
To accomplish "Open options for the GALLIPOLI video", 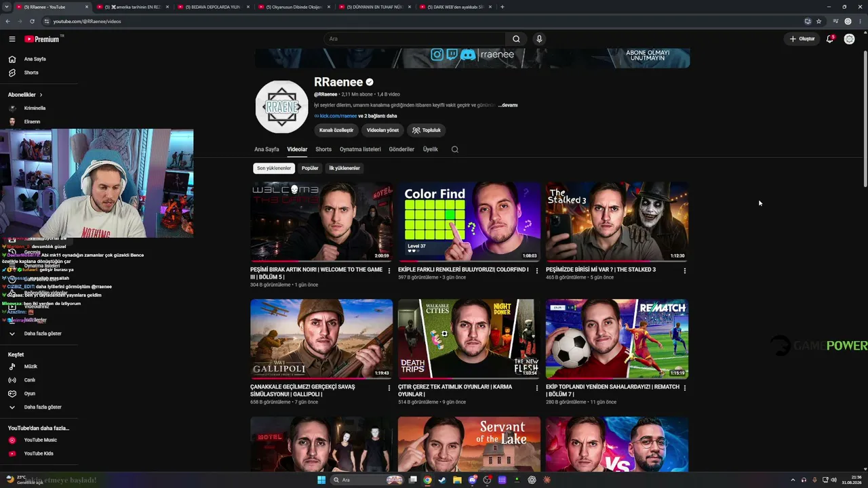I will tap(389, 388).
